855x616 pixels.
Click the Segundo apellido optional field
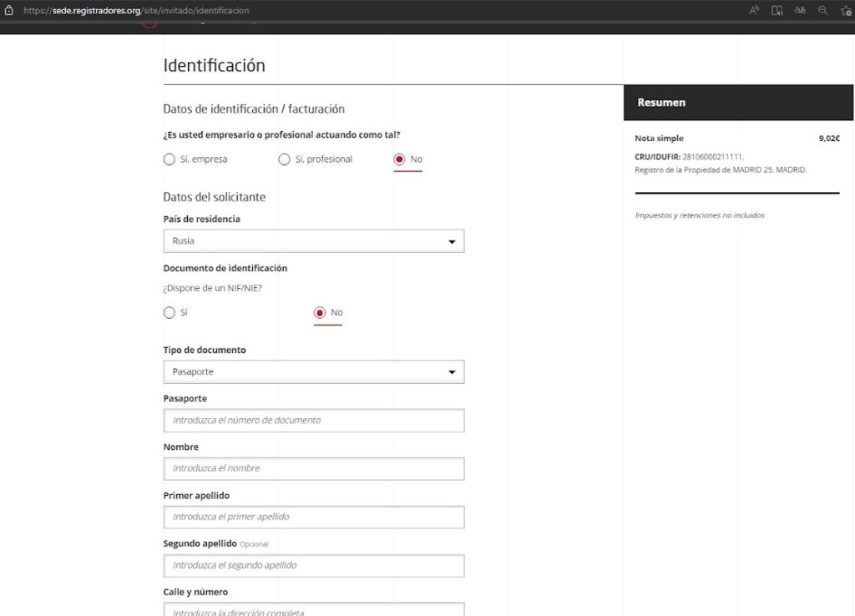click(x=313, y=566)
